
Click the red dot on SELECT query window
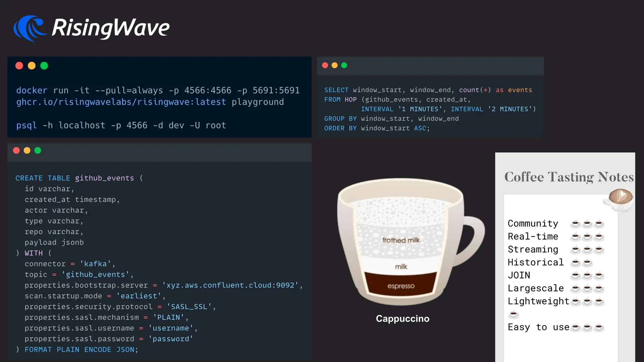coord(325,65)
